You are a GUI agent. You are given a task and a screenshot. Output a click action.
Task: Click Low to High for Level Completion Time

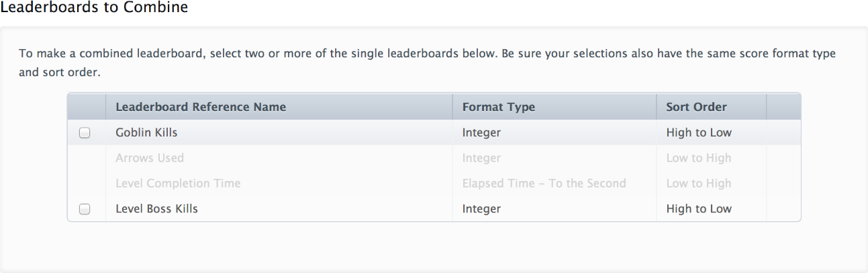point(699,183)
